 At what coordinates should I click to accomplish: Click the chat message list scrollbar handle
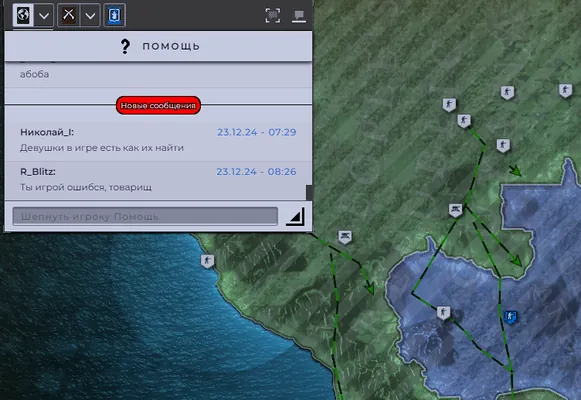pyautogui.click(x=309, y=193)
